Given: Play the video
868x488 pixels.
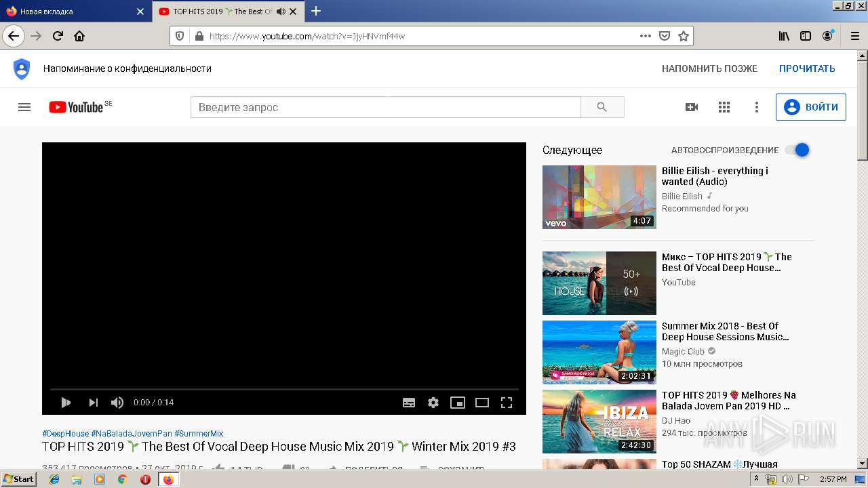Looking at the screenshot, I should click(x=66, y=403).
